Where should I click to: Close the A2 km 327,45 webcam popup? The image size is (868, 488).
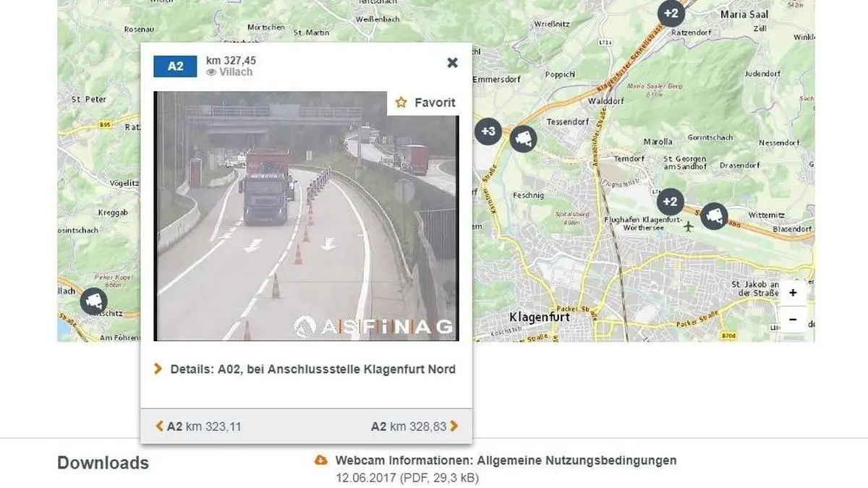(x=453, y=63)
